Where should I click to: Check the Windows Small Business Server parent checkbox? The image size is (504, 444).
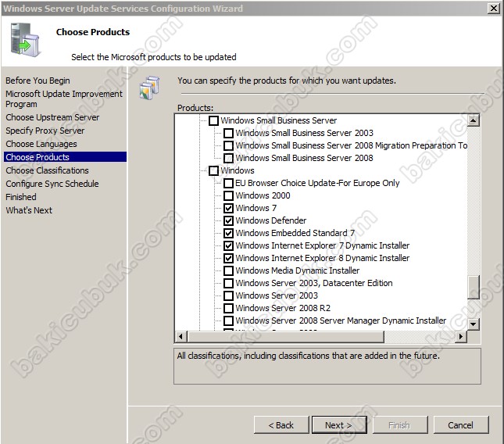[214, 120]
